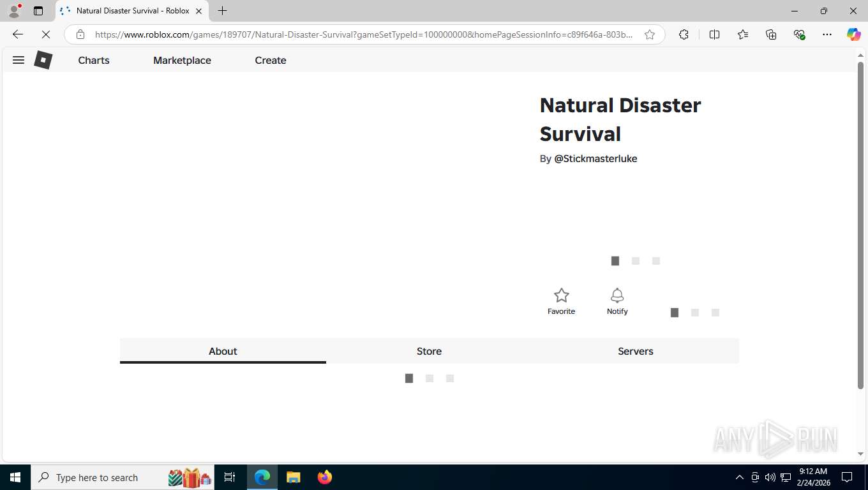The height and width of the screenshot is (490, 868).
Task: Switch to the Servers tab
Action: pyautogui.click(x=636, y=351)
